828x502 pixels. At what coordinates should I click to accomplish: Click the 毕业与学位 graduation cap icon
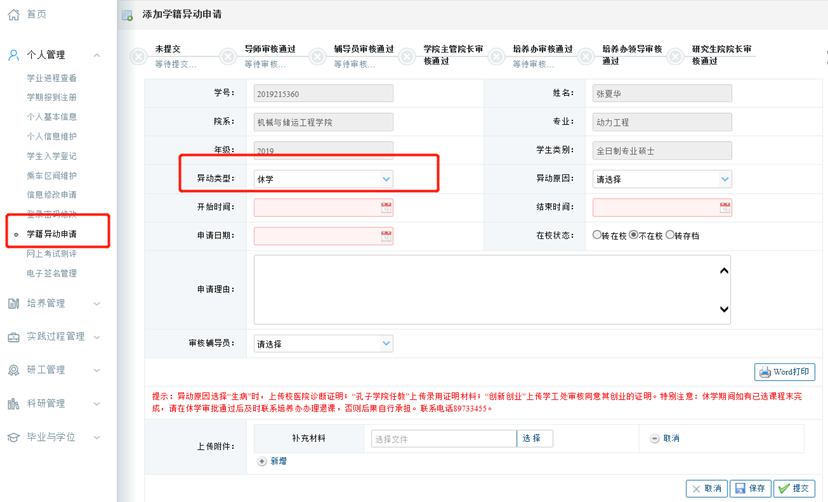(14, 437)
